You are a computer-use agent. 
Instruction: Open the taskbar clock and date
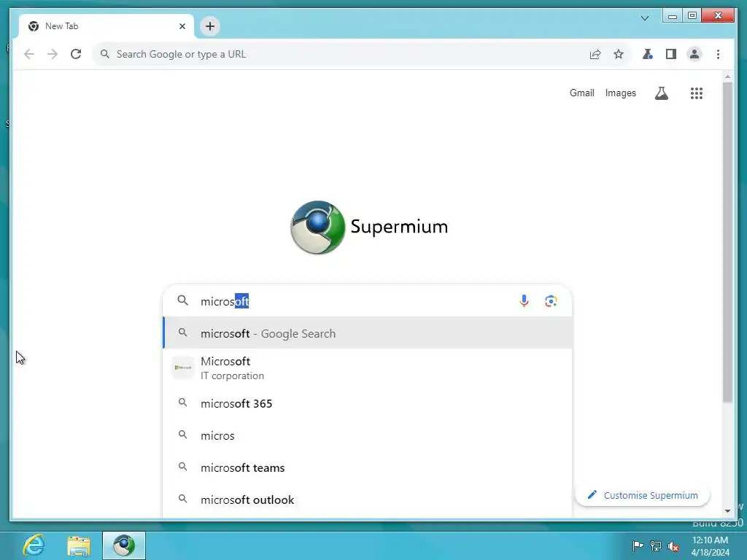click(710, 545)
